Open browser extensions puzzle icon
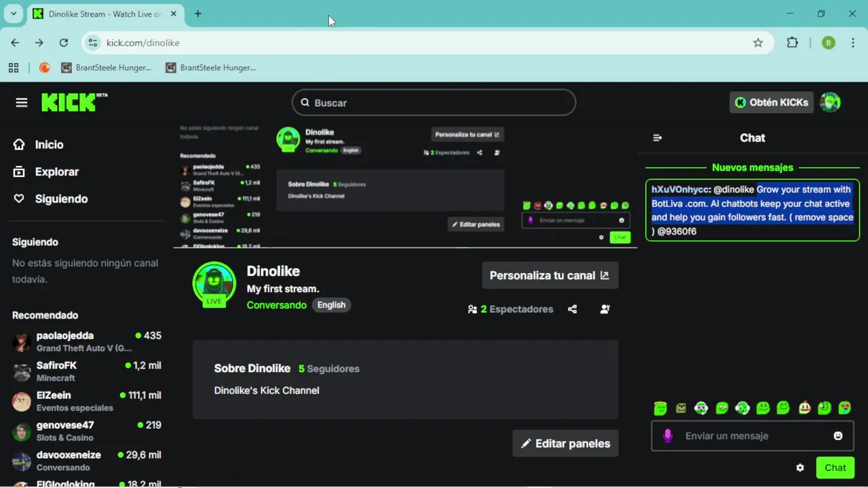Screen dimensions: 868x488 [x=792, y=43]
